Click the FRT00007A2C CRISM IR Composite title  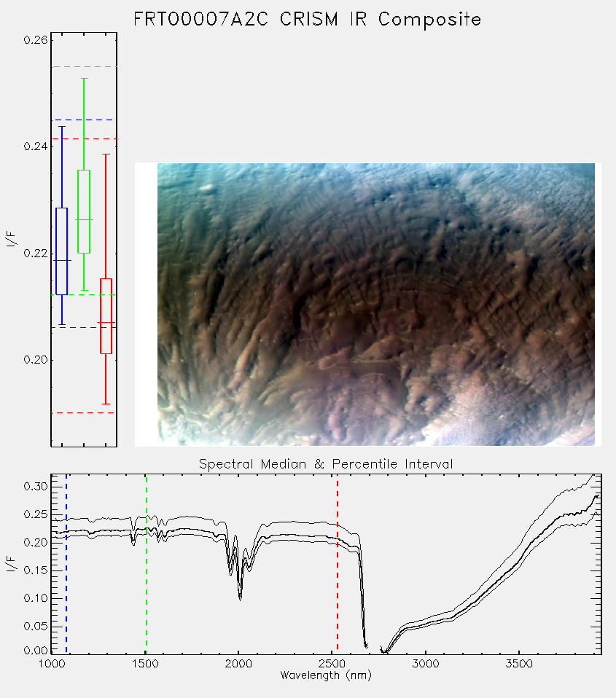pos(308,20)
